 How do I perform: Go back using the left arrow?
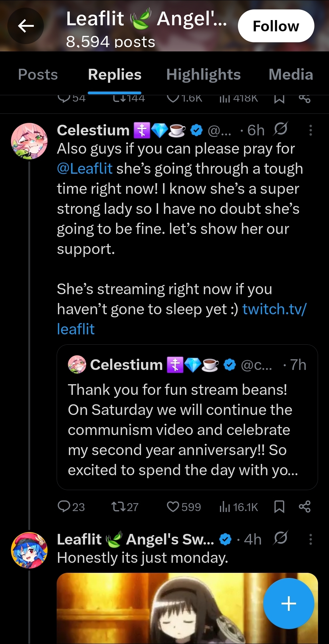tap(26, 26)
